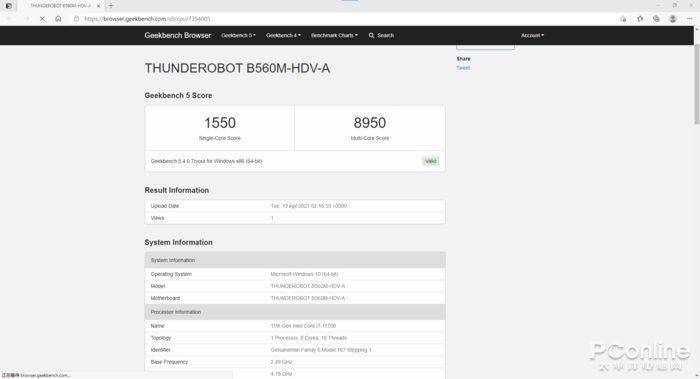This screenshot has width=700, height=379.
Task: Stop loading the current page
Action: 42,19
